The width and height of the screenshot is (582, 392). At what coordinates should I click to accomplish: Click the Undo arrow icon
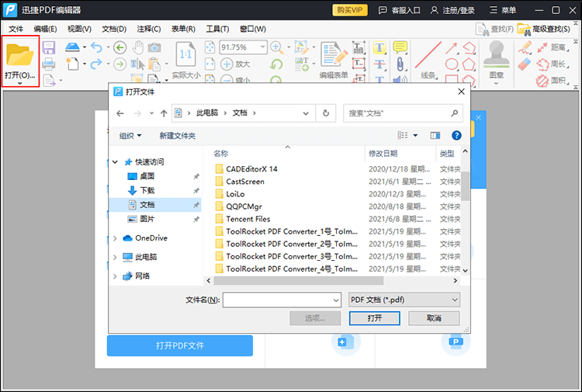click(x=96, y=47)
